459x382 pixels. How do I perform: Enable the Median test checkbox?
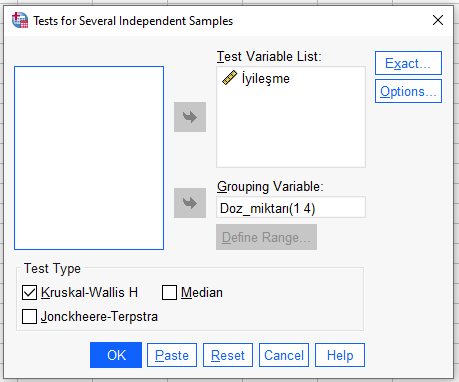pos(169,293)
